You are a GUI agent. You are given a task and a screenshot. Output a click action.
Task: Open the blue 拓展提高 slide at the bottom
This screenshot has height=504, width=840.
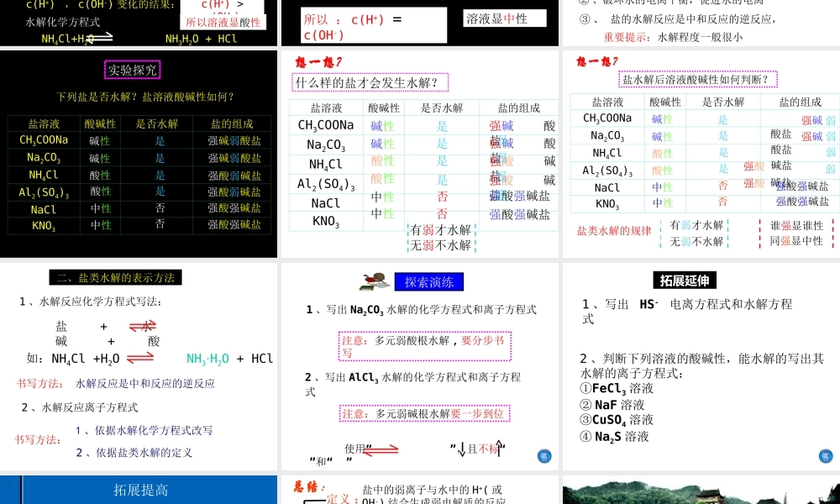[139, 490]
